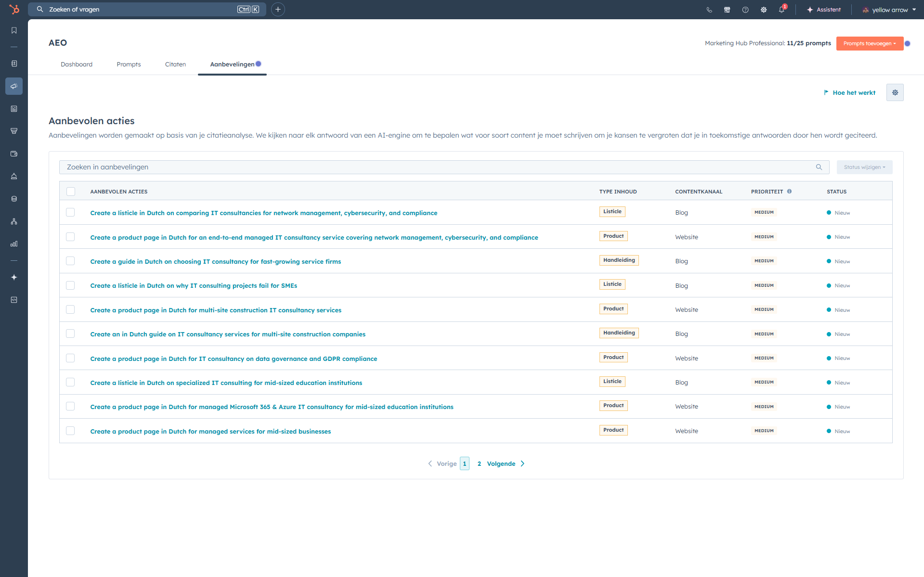Check the row about why IT projects fail for SMEs
The width and height of the screenshot is (924, 577).
point(70,285)
